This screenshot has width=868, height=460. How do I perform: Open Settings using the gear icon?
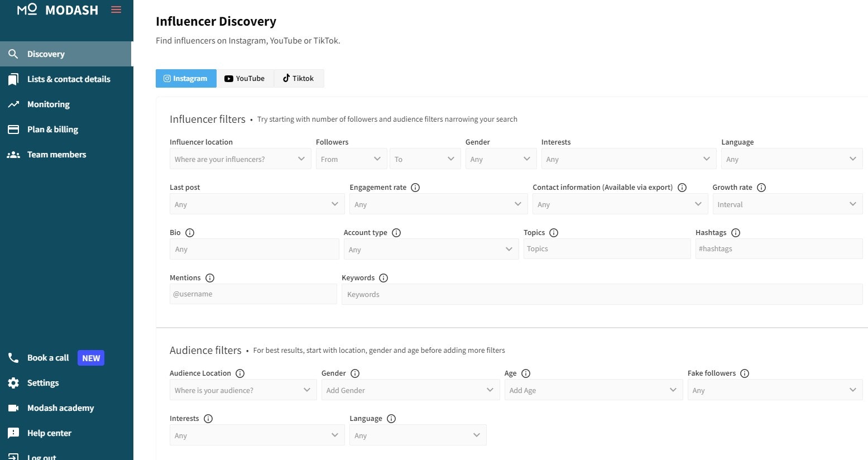click(14, 382)
